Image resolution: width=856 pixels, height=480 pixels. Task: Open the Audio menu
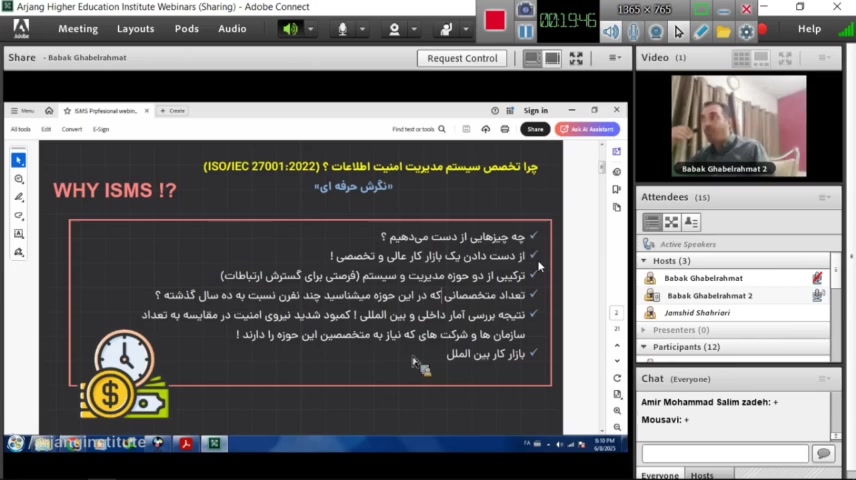(x=232, y=29)
